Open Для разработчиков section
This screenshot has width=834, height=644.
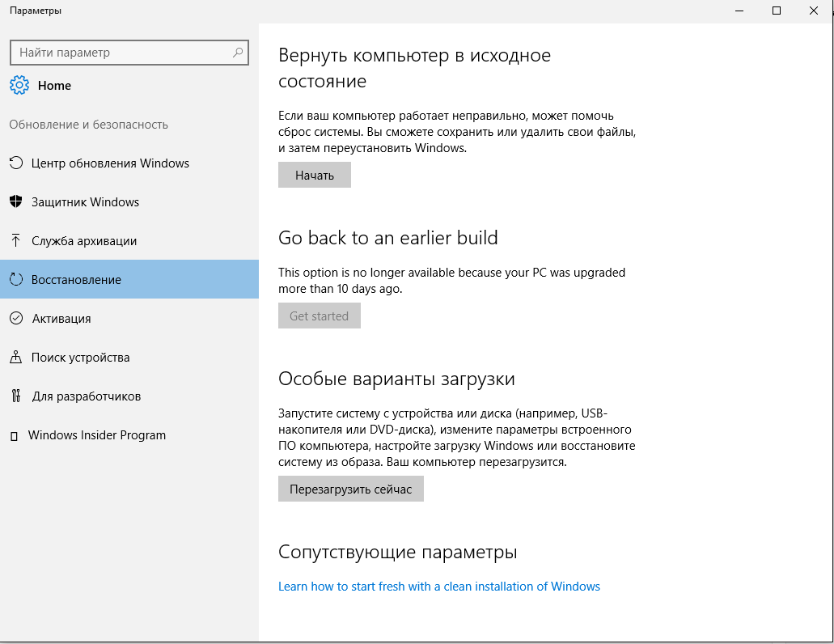click(129, 396)
